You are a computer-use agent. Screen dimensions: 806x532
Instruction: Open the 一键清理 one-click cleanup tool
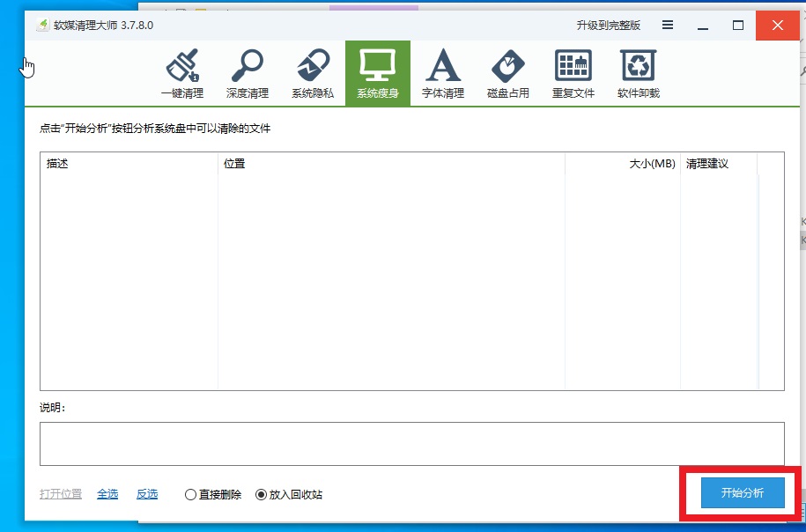pyautogui.click(x=182, y=74)
